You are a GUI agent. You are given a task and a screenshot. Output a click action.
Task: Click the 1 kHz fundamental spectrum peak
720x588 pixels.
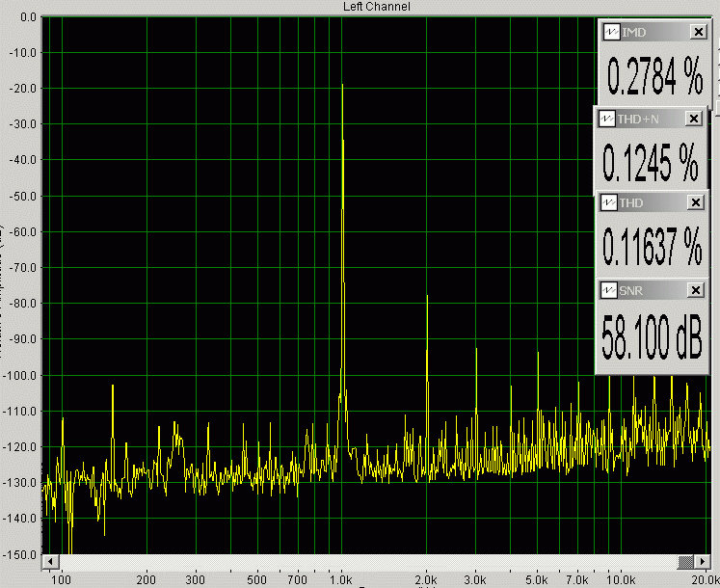342,84
